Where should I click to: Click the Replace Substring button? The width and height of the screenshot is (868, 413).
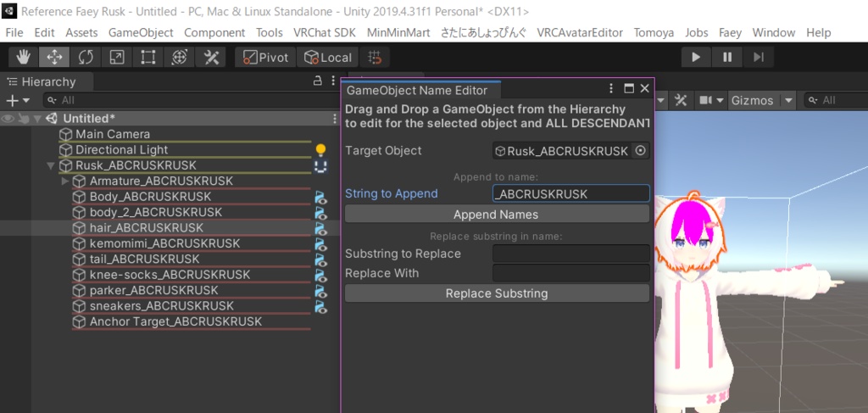point(497,293)
